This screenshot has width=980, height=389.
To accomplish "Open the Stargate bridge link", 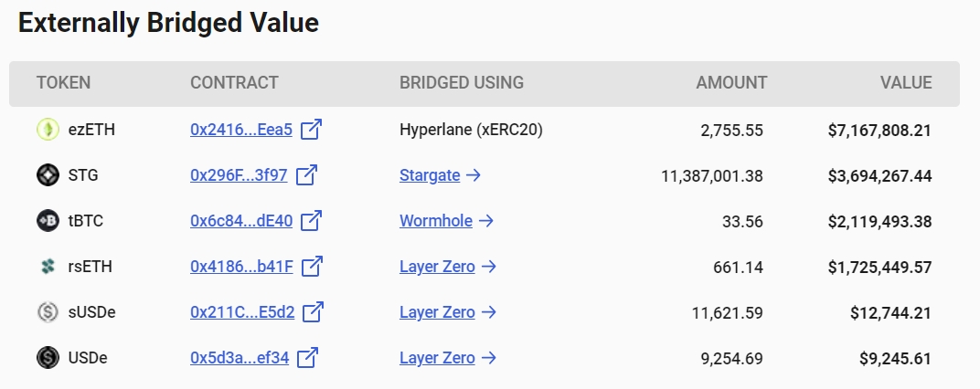I will (440, 175).
